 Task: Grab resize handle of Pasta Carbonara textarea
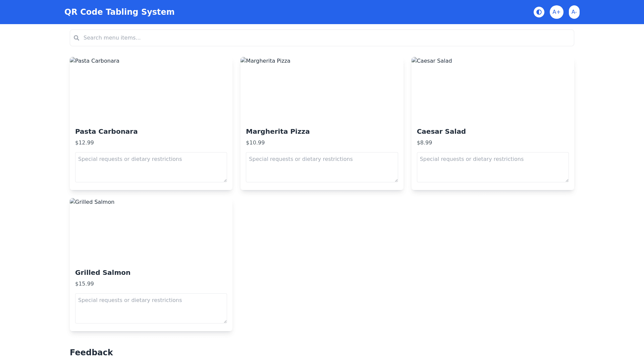point(225,180)
